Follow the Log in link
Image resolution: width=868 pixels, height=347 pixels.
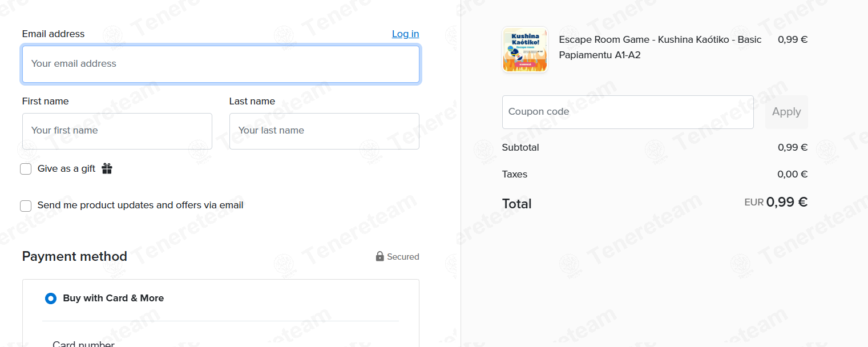coord(405,34)
